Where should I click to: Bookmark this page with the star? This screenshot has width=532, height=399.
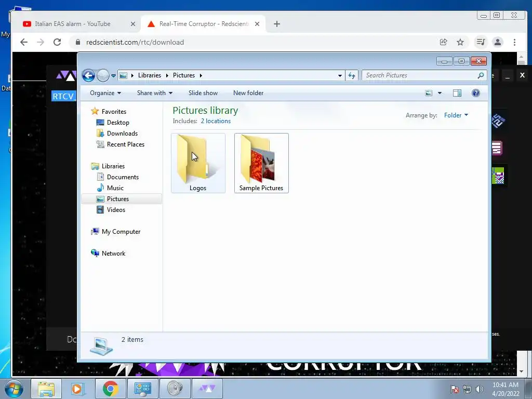click(460, 42)
